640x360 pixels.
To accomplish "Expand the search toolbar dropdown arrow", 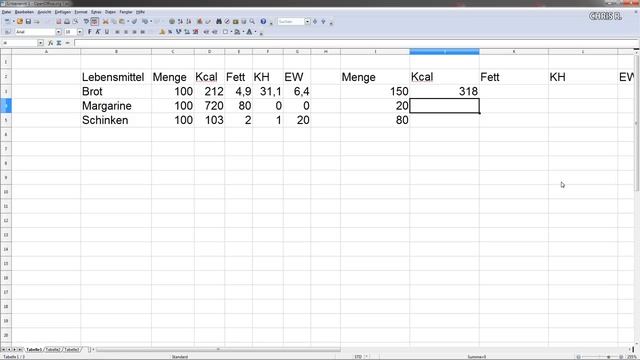I will coord(307,21).
